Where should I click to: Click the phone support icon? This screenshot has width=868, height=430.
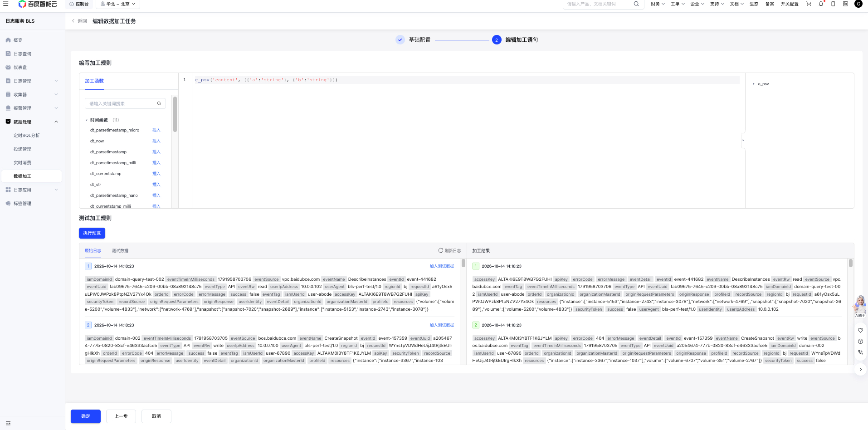coord(860,352)
